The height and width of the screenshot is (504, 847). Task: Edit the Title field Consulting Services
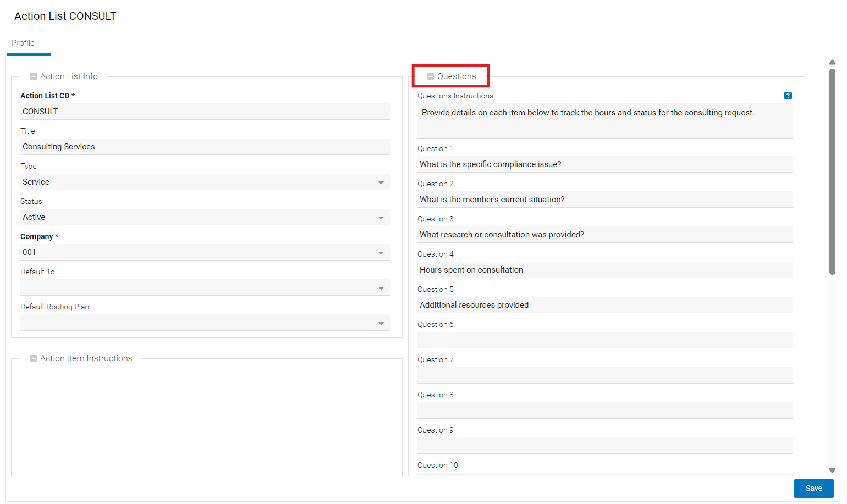(205, 147)
